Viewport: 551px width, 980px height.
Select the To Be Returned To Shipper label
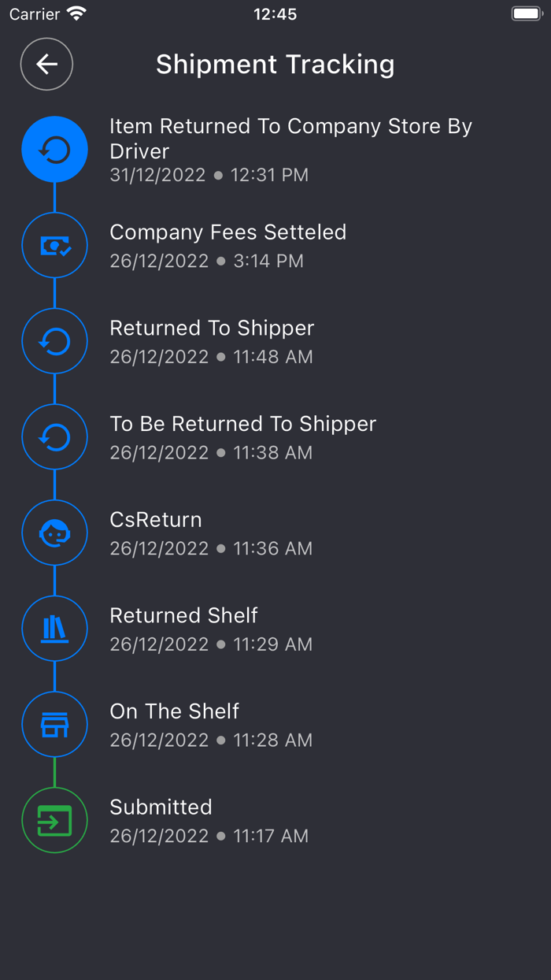click(x=243, y=424)
